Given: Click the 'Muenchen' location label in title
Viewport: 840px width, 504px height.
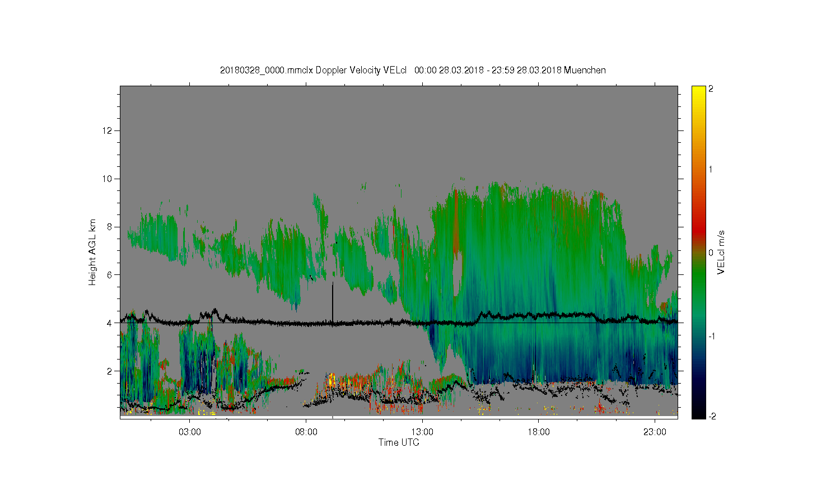Looking at the screenshot, I should [x=585, y=71].
